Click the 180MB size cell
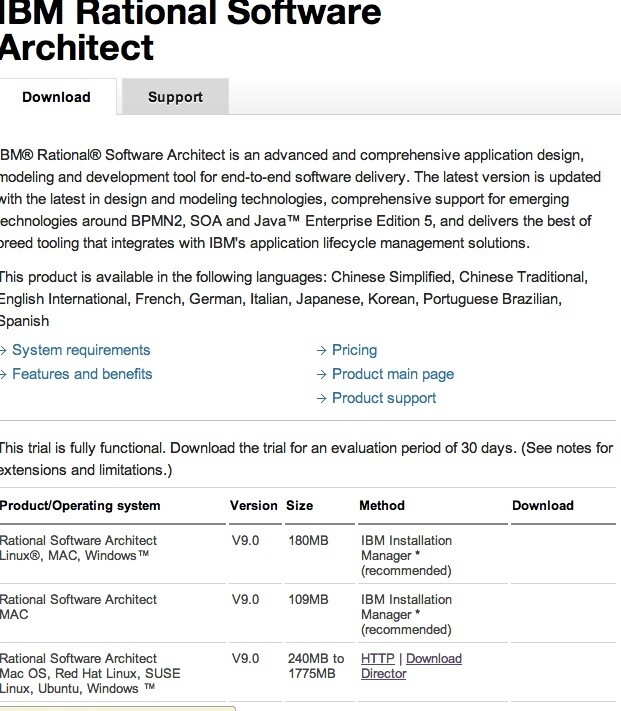The height and width of the screenshot is (711, 621). click(x=308, y=541)
